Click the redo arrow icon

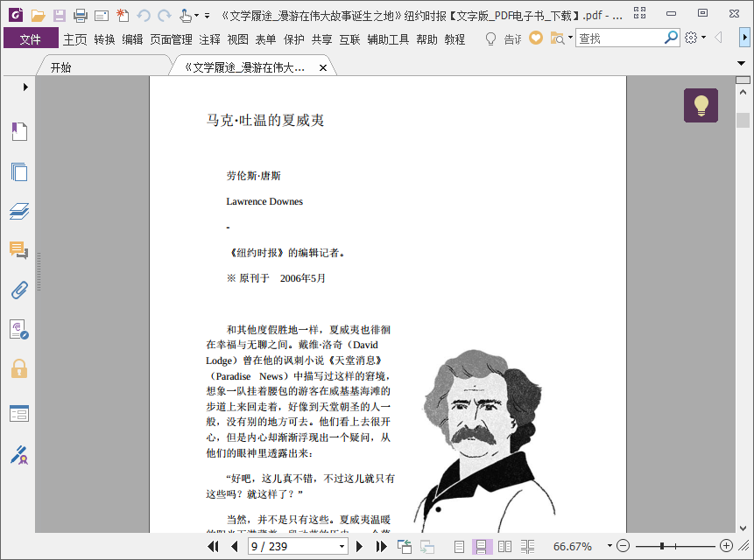coord(165,16)
